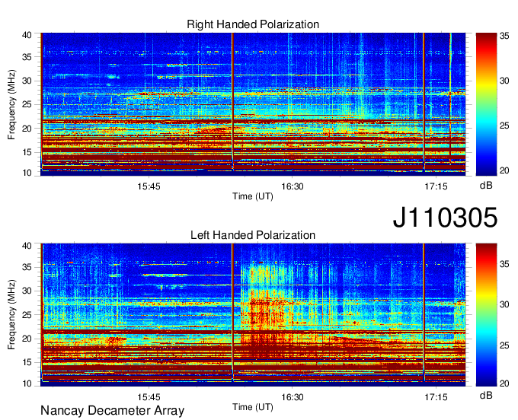Click the 15 MHz tick on Right Handed plot
Viewport: 518px width, 420px height.
click(27, 152)
